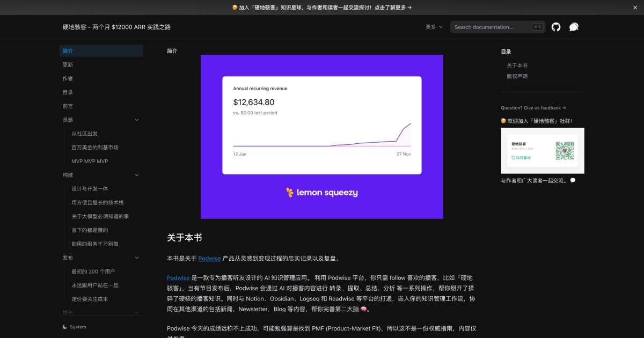The image size is (644, 338).
Task: Open the GitHub repository icon
Action: pyautogui.click(x=556, y=27)
